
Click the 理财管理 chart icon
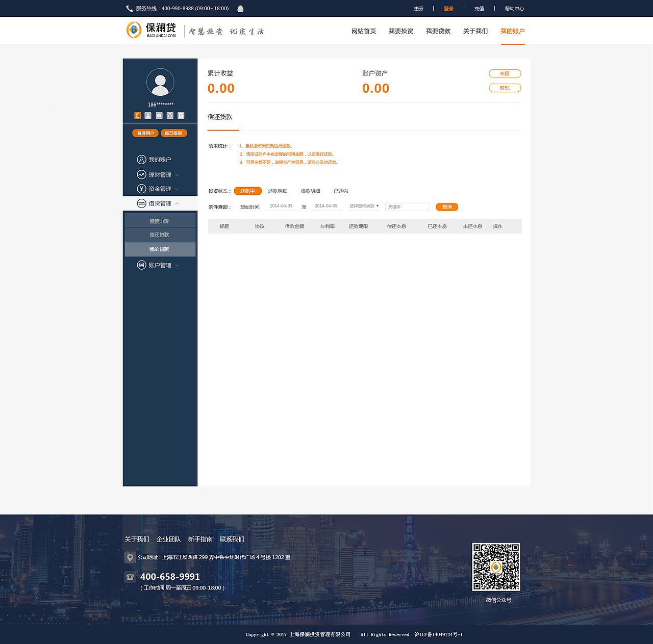[x=142, y=174]
